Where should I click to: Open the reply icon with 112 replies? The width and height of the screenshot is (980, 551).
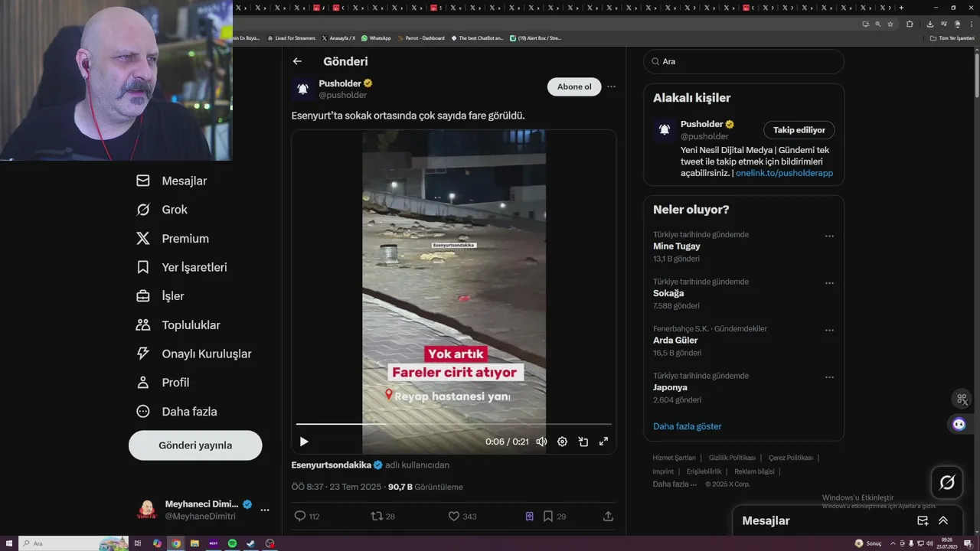point(300,517)
